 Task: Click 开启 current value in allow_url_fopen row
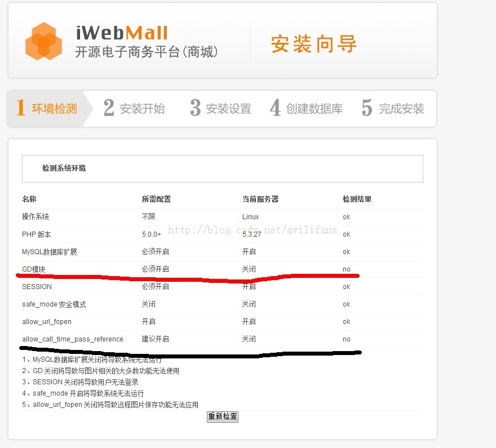tap(249, 322)
